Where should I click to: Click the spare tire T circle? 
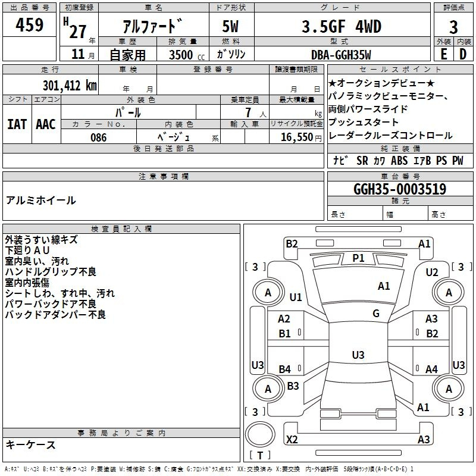click(x=260, y=434)
